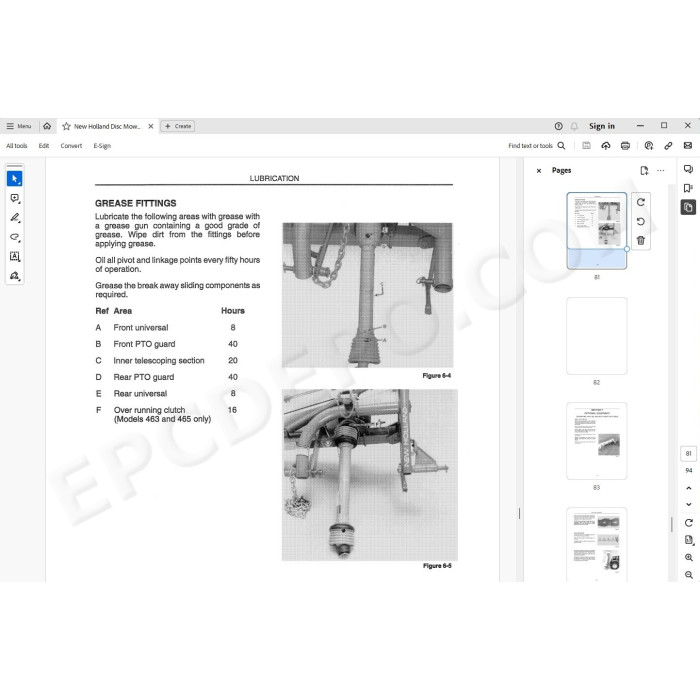Star the New Holland Disc Mower document
This screenshot has width=700, height=700.
(x=67, y=126)
